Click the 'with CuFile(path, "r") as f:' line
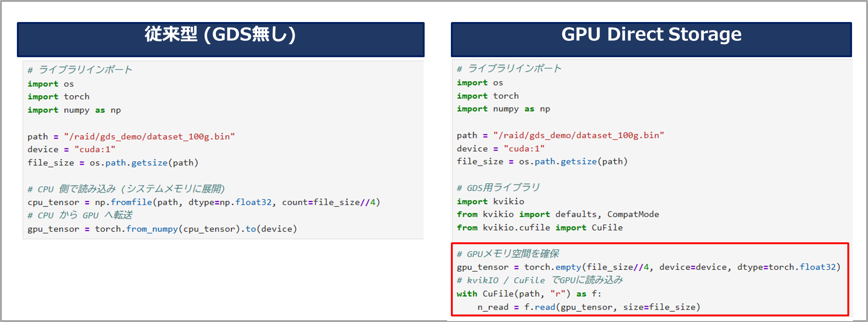 click(529, 294)
